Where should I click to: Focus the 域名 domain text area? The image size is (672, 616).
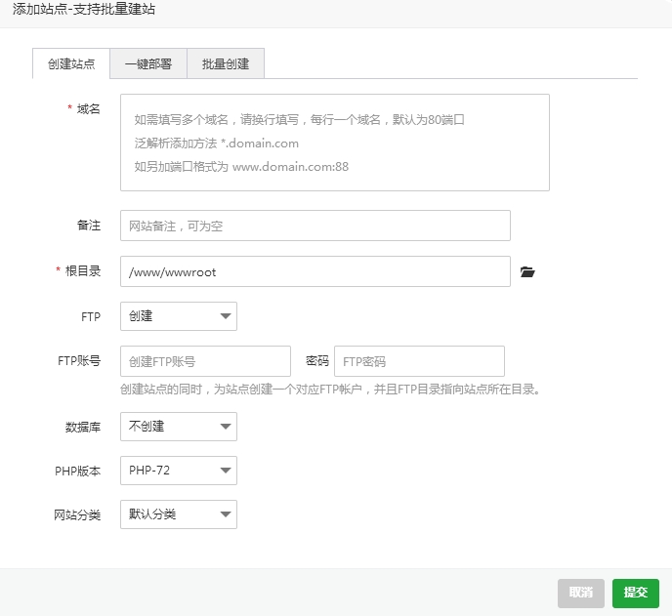334,143
